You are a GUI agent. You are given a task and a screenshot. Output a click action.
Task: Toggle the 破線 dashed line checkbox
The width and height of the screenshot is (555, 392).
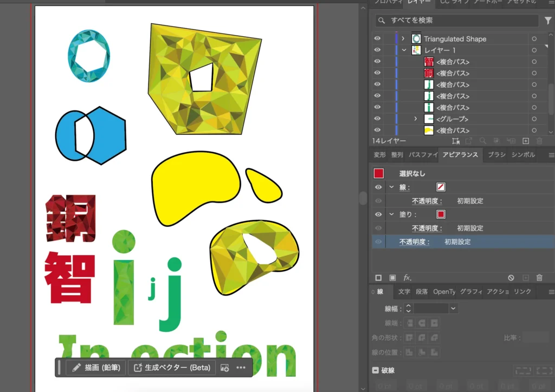click(375, 371)
